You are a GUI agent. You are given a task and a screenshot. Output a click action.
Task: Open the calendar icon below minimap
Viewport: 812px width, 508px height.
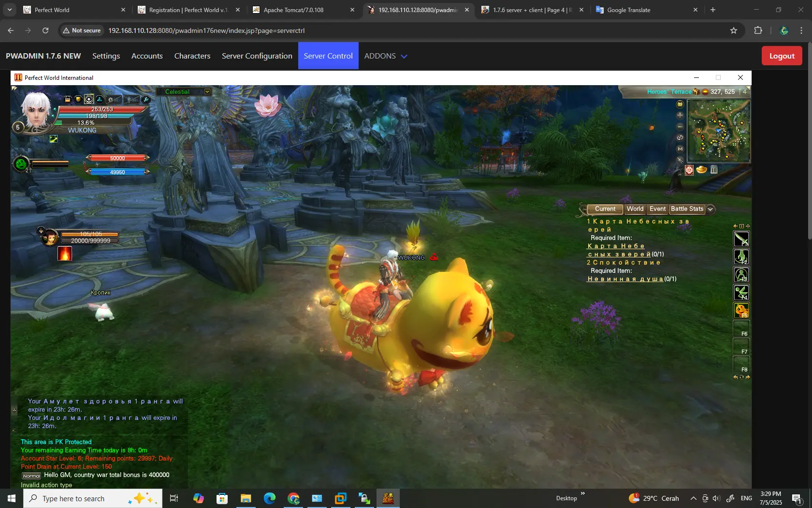point(714,169)
